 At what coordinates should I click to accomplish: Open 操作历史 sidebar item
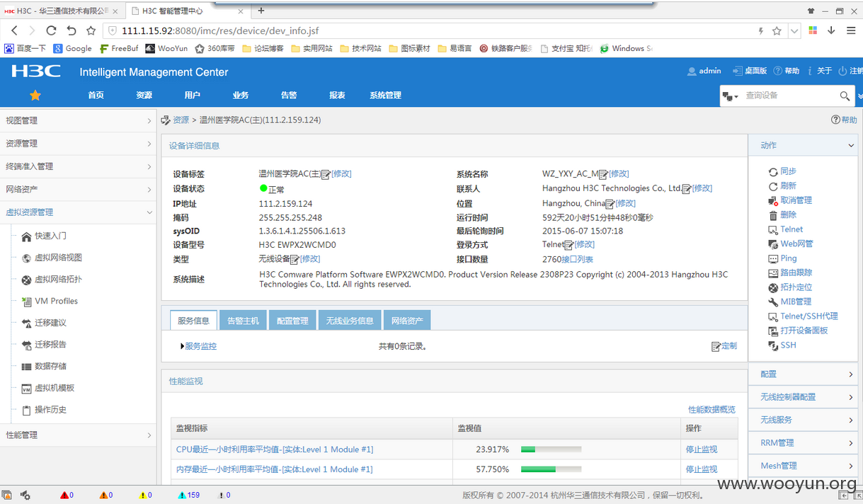50,410
